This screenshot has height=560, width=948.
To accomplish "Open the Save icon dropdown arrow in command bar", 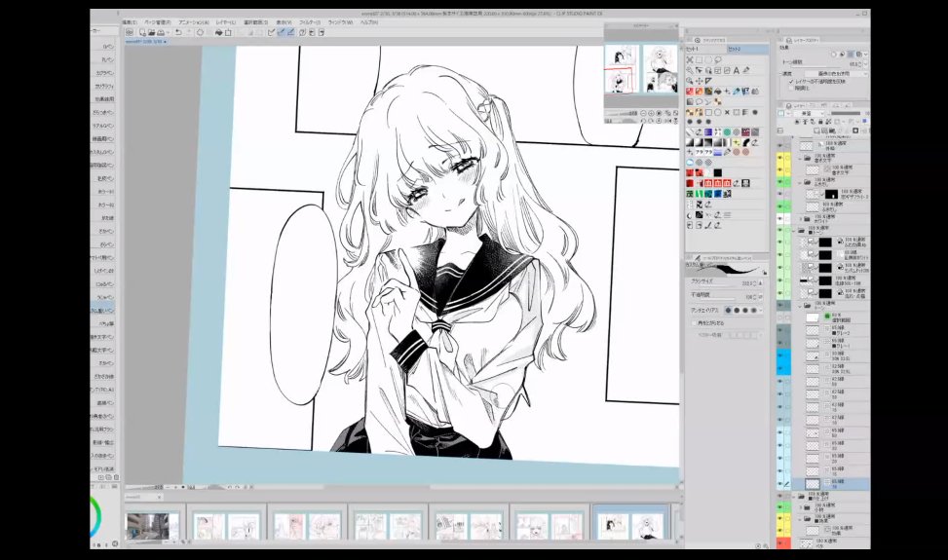I will click(169, 32).
